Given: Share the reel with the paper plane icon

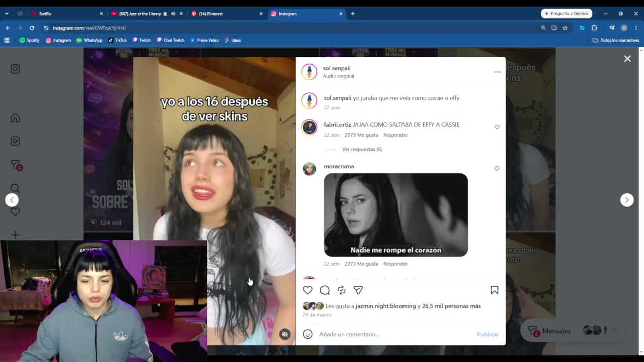Looking at the screenshot, I should [358, 290].
